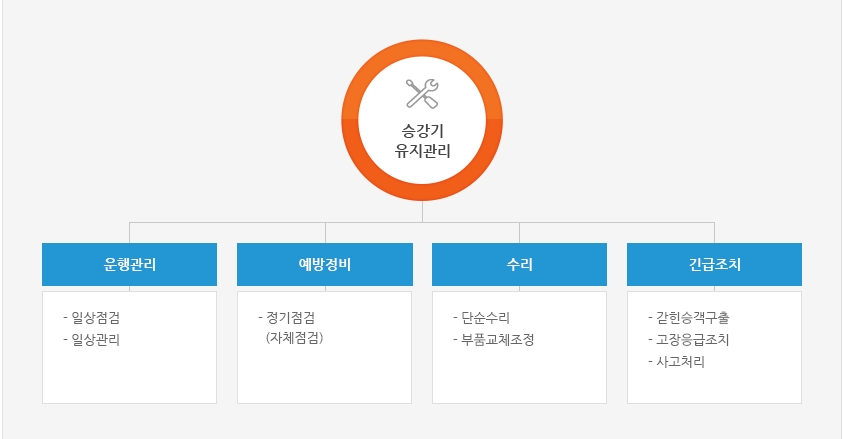Viewport: 844px width, 439px height.
Task: Select the 수리 blue header
Action: pos(519,264)
